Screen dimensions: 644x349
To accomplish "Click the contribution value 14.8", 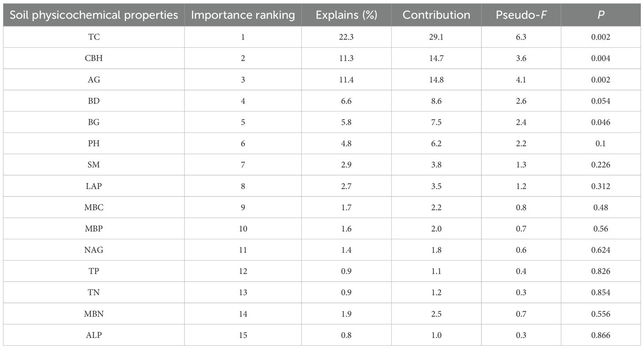I will coord(436,80).
